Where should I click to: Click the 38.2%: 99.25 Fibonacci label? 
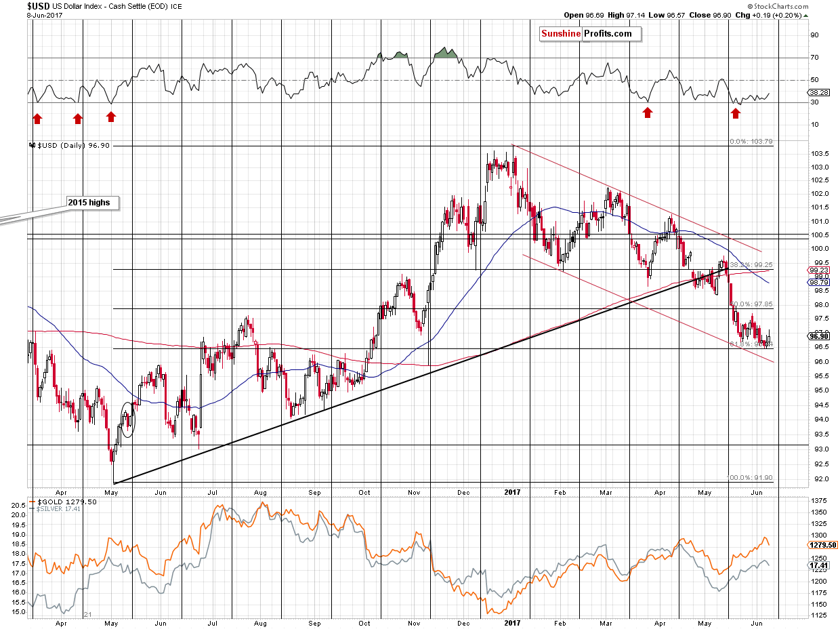point(752,264)
